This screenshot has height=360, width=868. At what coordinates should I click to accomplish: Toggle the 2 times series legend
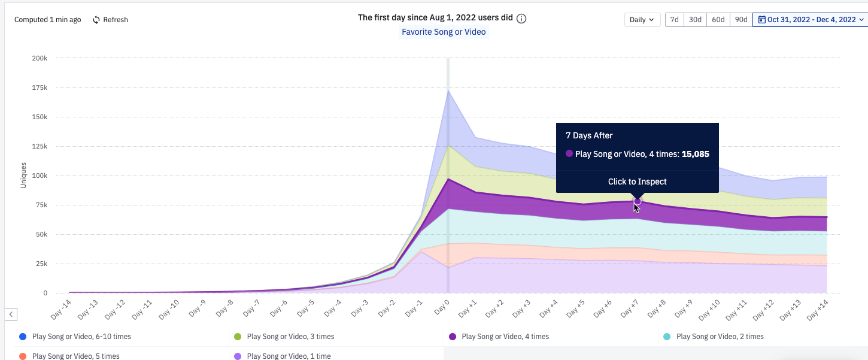[x=720, y=337]
